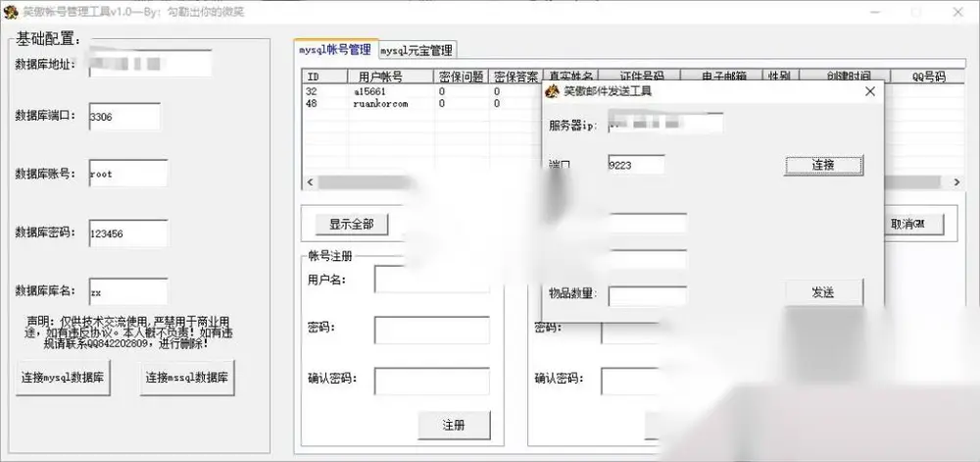The width and height of the screenshot is (980, 462).
Task: Focus the 数据库端口 field showing 3306
Action: pos(125,117)
